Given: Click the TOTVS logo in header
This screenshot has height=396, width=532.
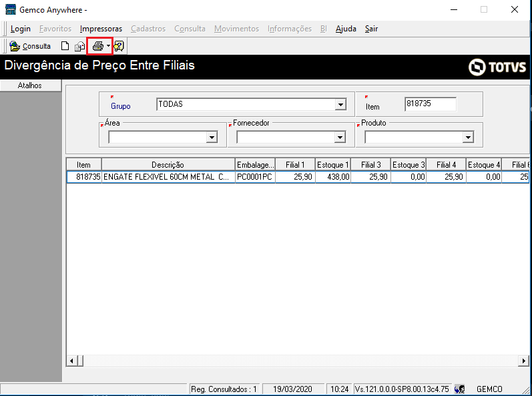Looking at the screenshot, I should (497, 67).
